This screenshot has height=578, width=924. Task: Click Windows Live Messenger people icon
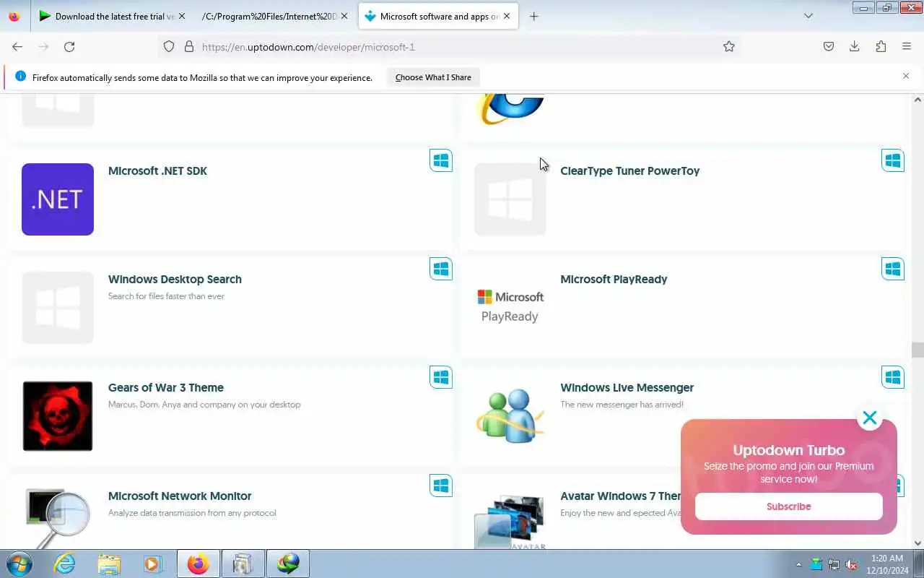[510, 416]
